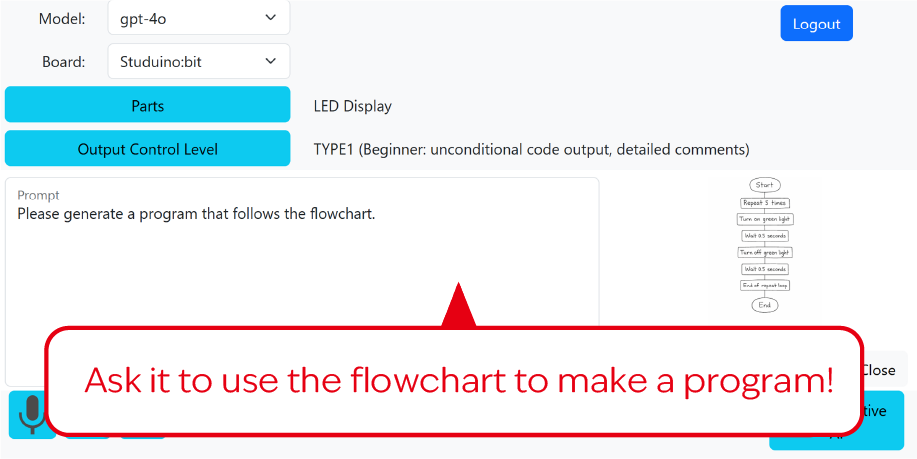The height and width of the screenshot is (459, 917).
Task: Open the Model dropdown showing gpt-4o
Action: pos(199,18)
